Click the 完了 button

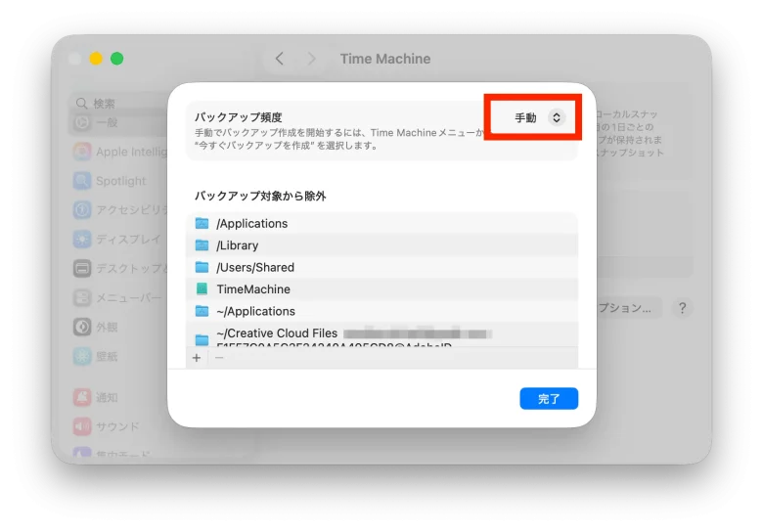pos(549,398)
